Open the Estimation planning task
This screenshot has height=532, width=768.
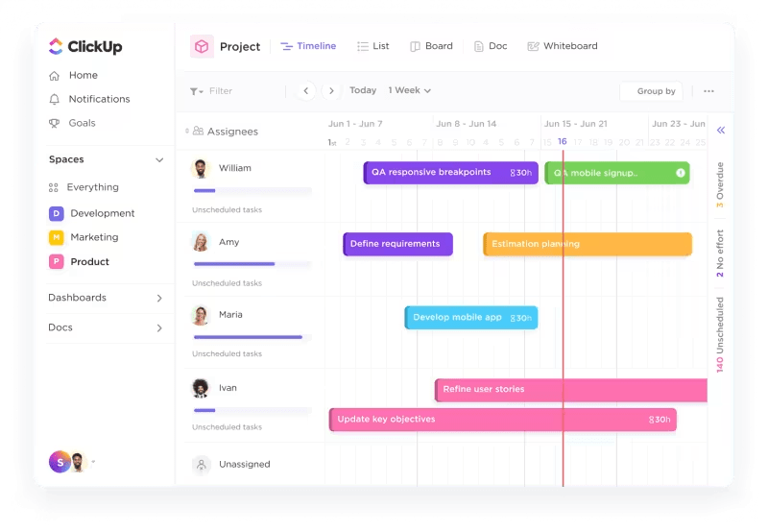tap(588, 244)
